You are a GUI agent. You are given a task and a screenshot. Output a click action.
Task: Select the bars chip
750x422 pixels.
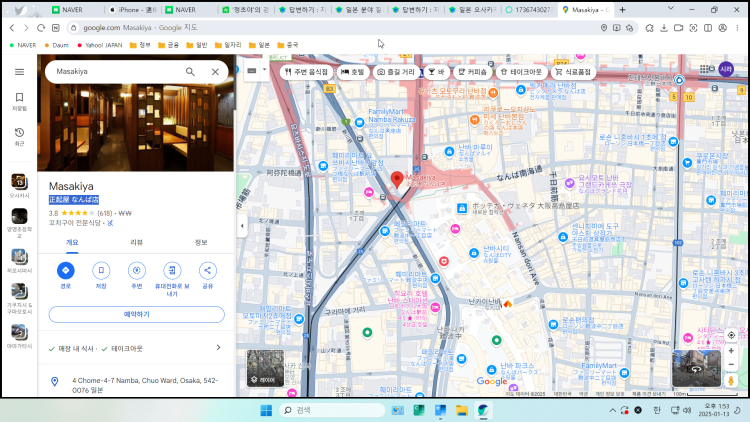(x=436, y=72)
